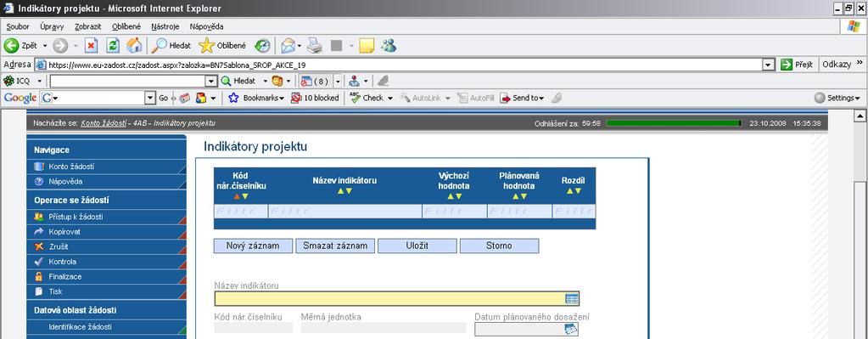
Task: Expand the Mail options dropdown arrow
Action: pos(300,46)
